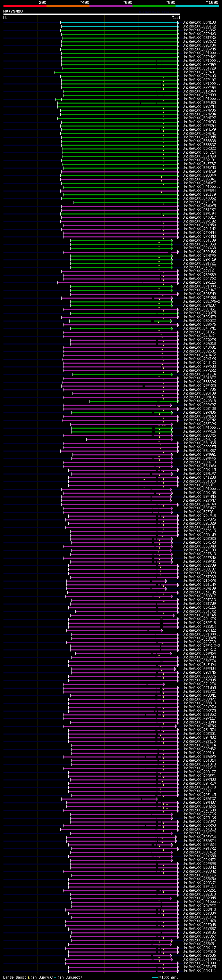Click the green alignment bar for UniRef100_A7P4A1
Viewport: 222px width, 980px height.
coord(117,72)
